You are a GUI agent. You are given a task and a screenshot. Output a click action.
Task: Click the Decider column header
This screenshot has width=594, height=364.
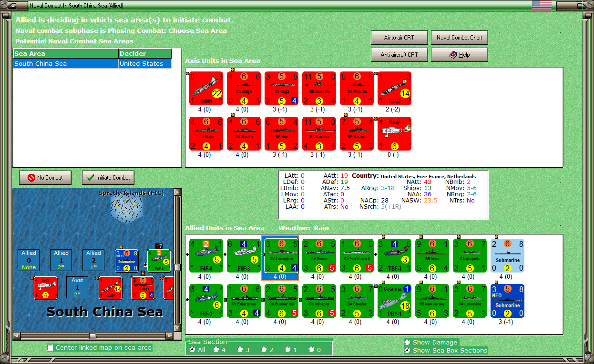click(145, 54)
